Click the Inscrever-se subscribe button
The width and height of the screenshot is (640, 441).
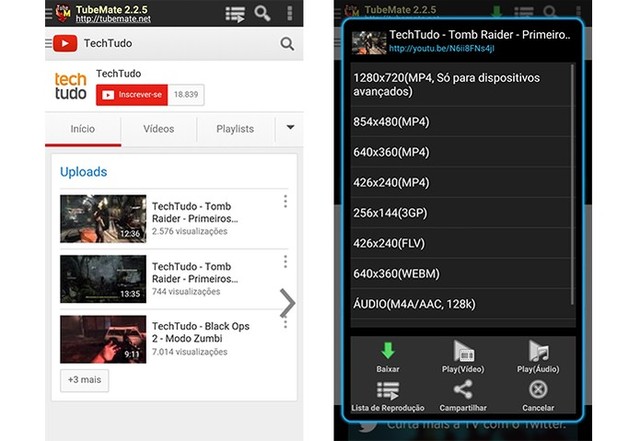tap(132, 95)
